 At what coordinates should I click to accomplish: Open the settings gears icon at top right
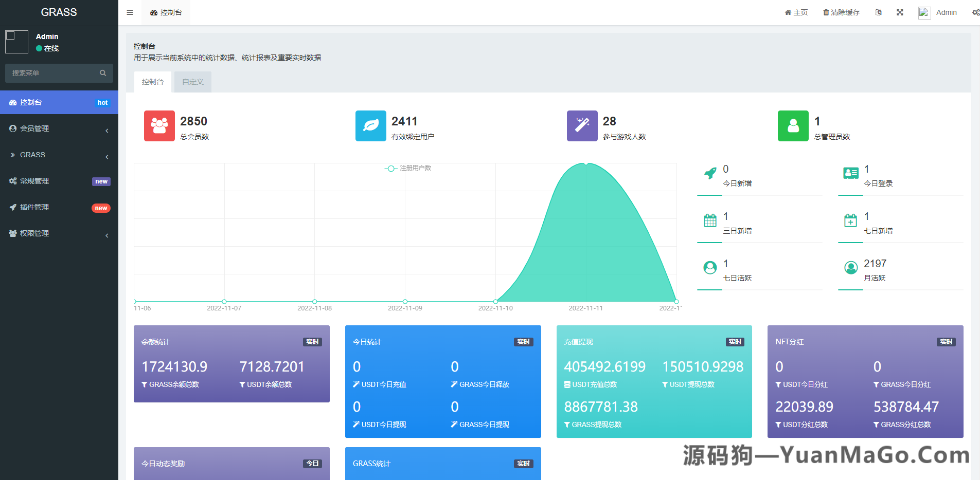click(976, 12)
